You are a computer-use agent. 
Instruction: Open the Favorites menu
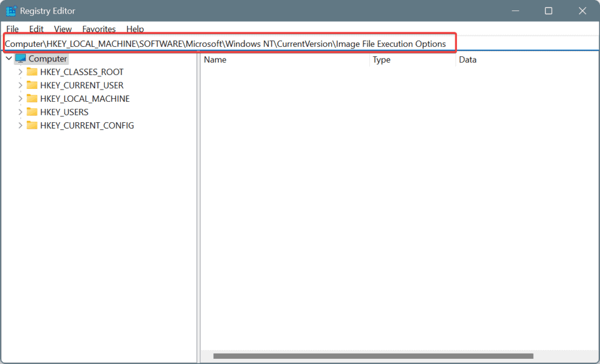coord(99,29)
